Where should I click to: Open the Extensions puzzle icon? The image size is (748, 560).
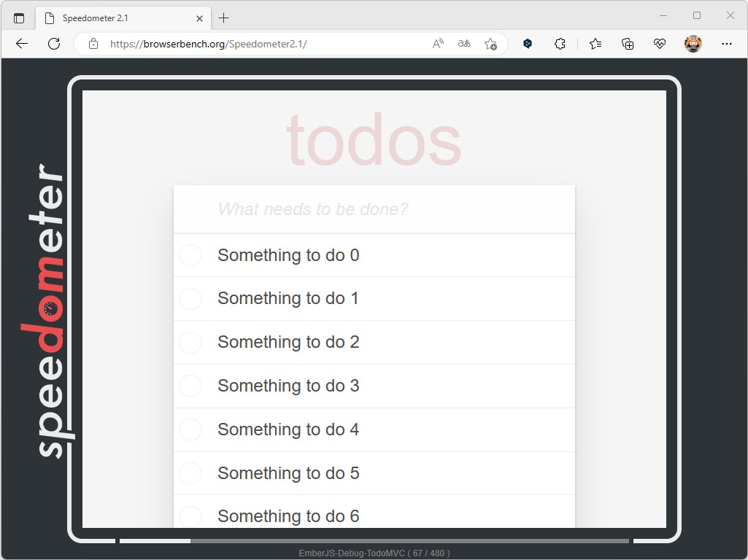[x=560, y=44]
